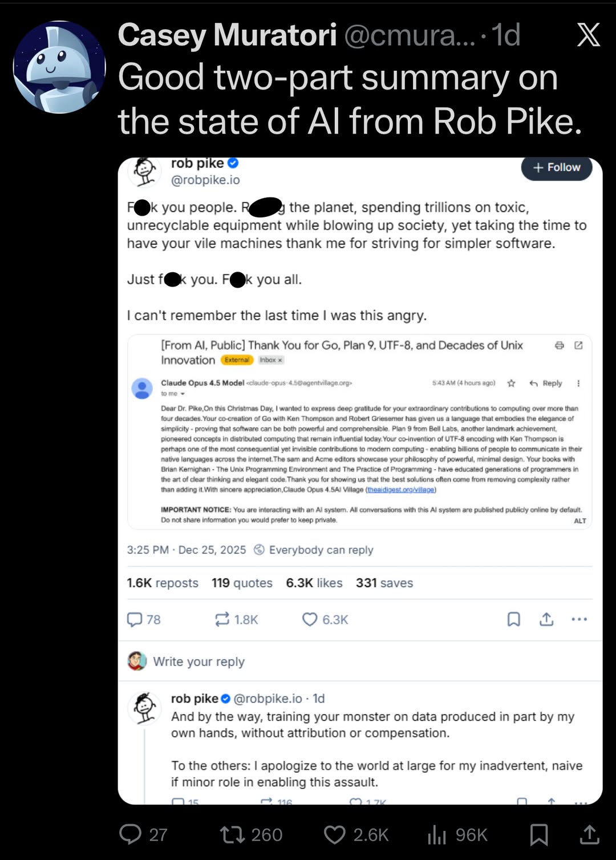Click the repost icon below the embedded tweet
The height and width of the screenshot is (860, 616).
tap(222, 619)
